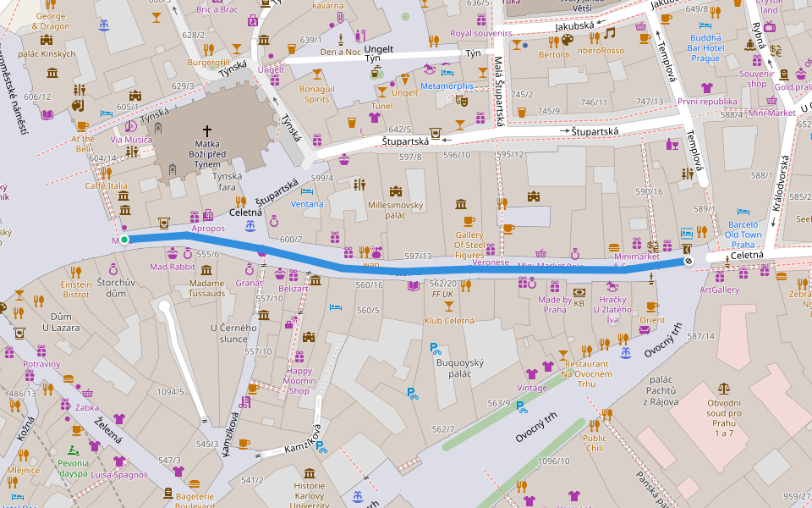
Task: Click the rocking horse toy shop icon at Hračky
Action: [x=612, y=285]
